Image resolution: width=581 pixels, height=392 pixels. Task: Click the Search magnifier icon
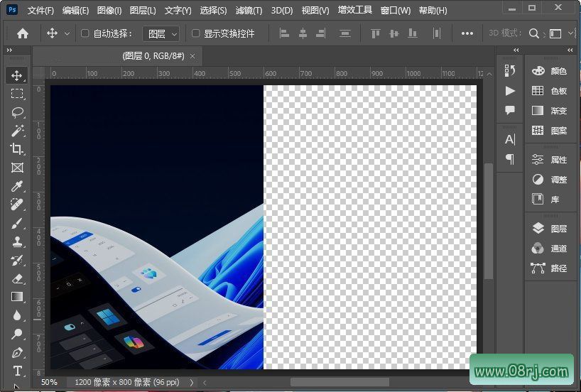pos(533,33)
